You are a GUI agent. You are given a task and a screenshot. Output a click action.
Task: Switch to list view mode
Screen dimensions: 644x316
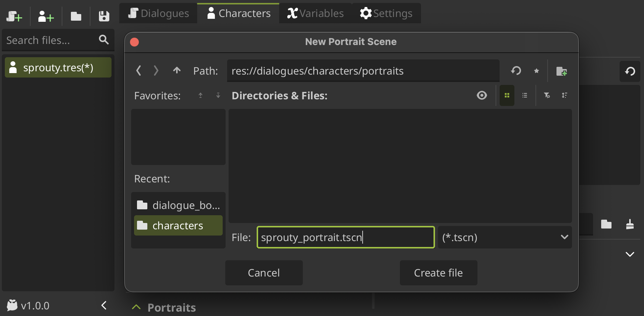(524, 96)
